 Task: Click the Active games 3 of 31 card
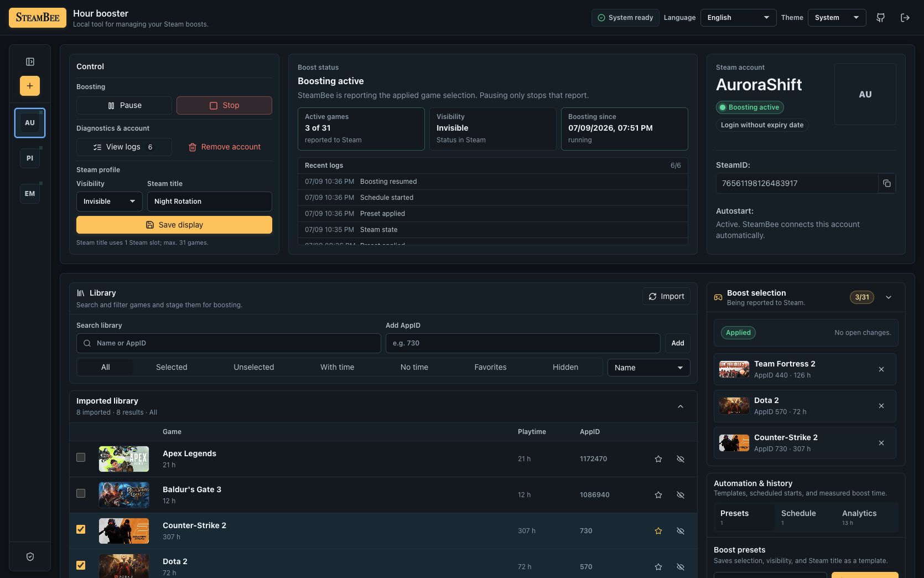click(x=361, y=129)
